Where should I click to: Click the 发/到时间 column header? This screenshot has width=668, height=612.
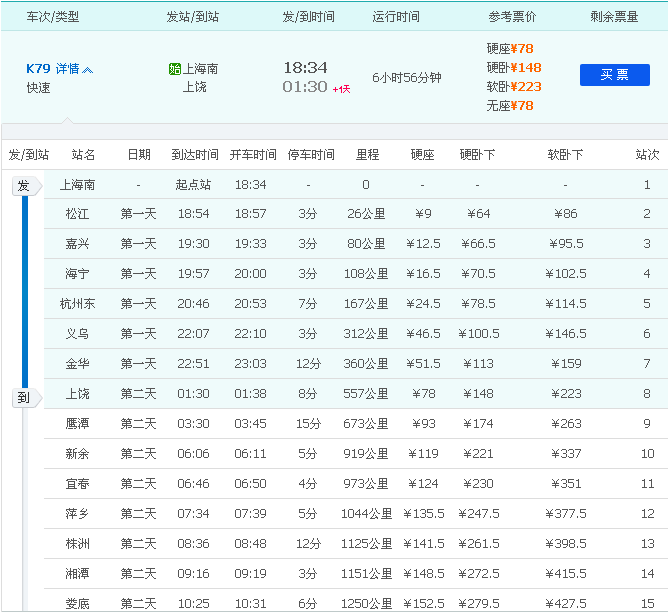pos(308,17)
